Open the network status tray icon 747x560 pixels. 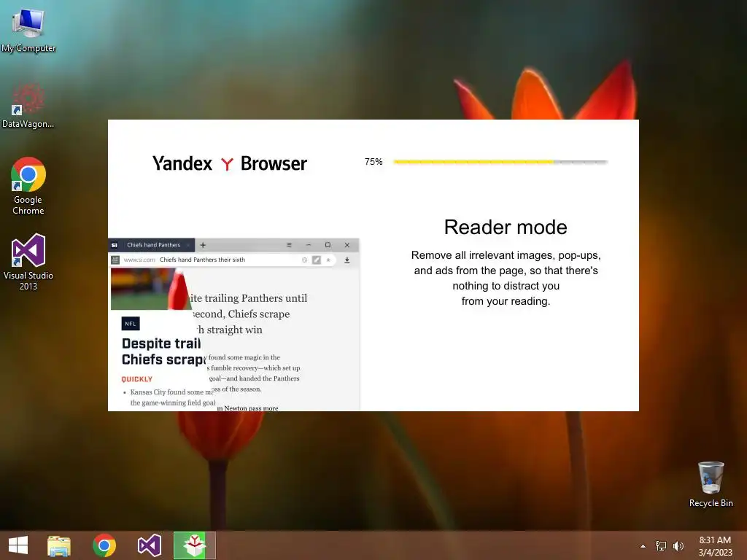click(661, 546)
